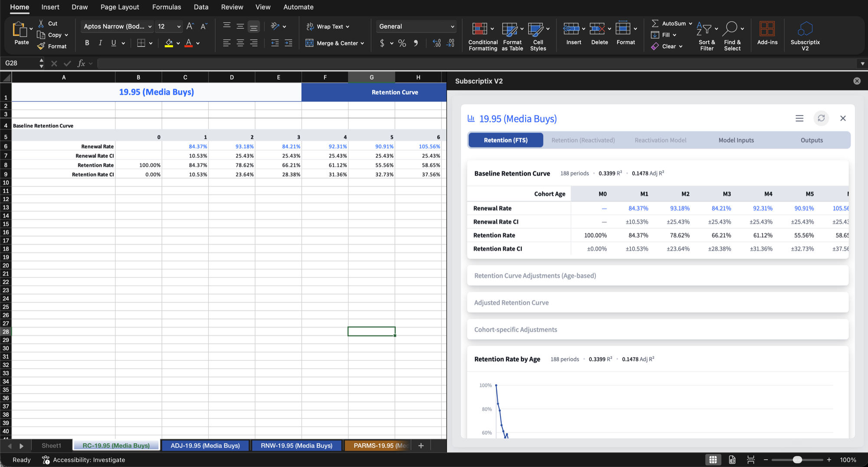
Task: Open the General number format dropdown
Action: point(416,26)
